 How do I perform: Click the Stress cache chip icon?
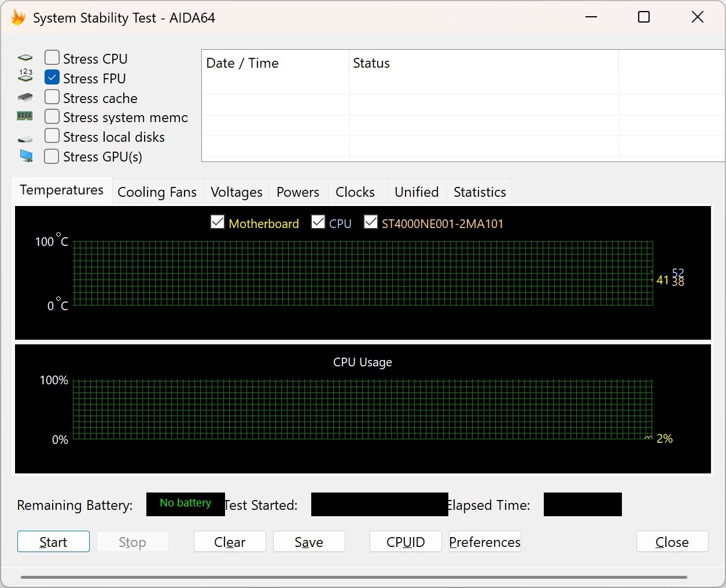click(25, 97)
